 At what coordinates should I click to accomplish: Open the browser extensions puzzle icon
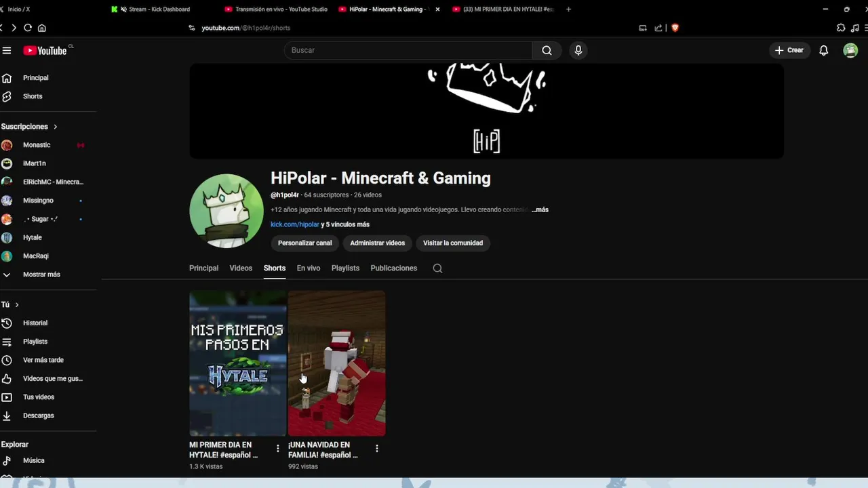(x=841, y=28)
